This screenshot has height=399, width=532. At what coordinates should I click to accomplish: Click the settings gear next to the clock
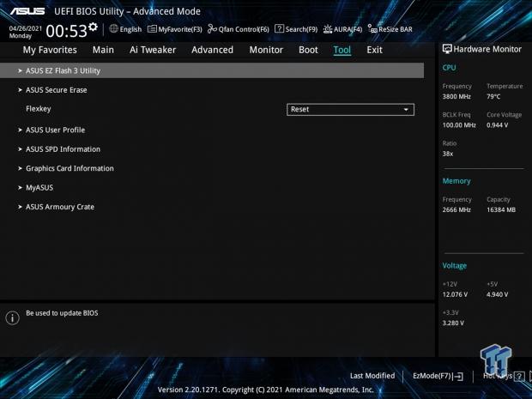pyautogui.click(x=93, y=27)
